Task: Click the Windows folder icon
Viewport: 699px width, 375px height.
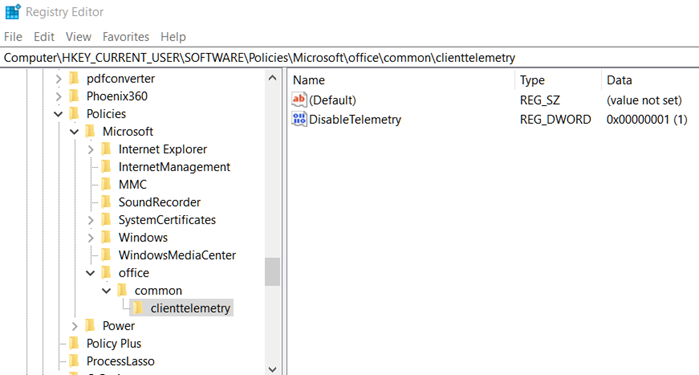Action: [x=106, y=237]
